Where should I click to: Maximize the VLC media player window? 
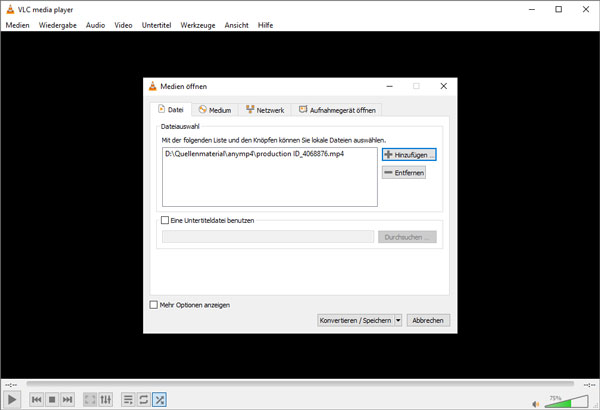click(x=559, y=9)
